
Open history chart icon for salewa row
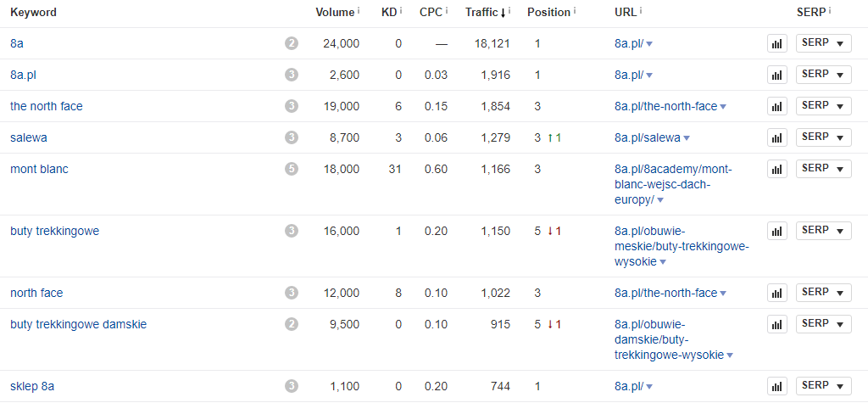[x=777, y=137]
